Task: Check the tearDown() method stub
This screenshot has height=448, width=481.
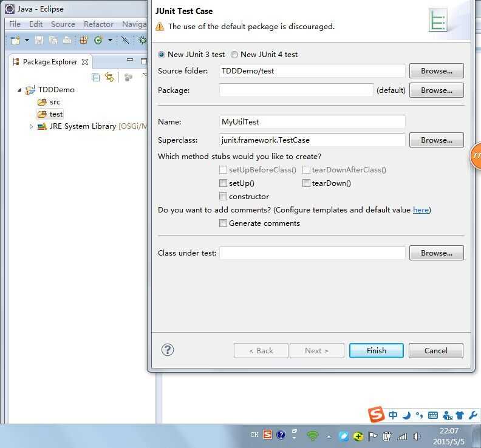Action: click(x=306, y=183)
